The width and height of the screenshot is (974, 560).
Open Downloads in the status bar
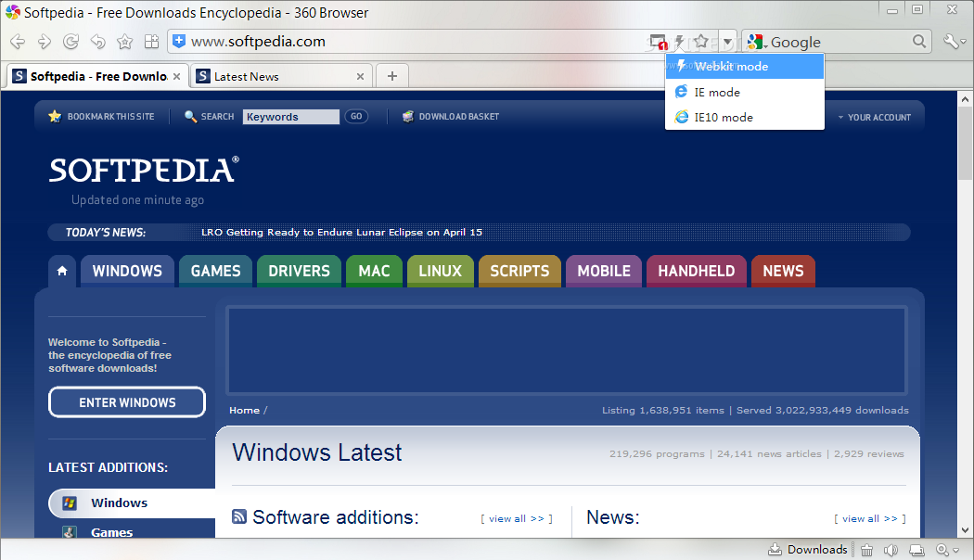(808, 550)
